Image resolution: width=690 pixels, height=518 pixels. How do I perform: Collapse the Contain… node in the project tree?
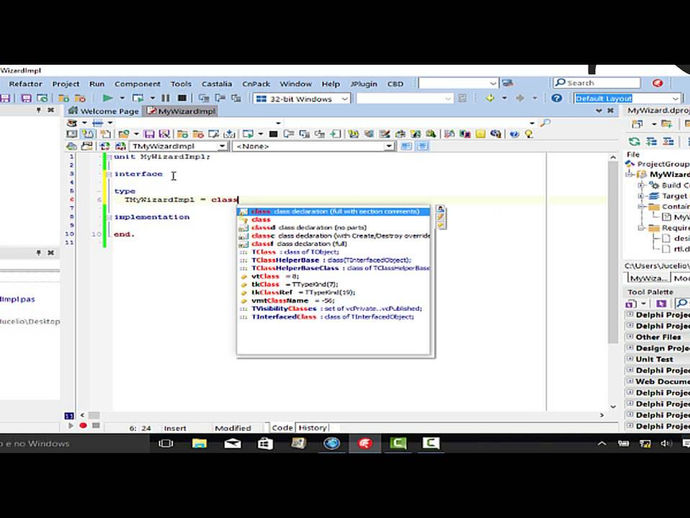click(642, 206)
